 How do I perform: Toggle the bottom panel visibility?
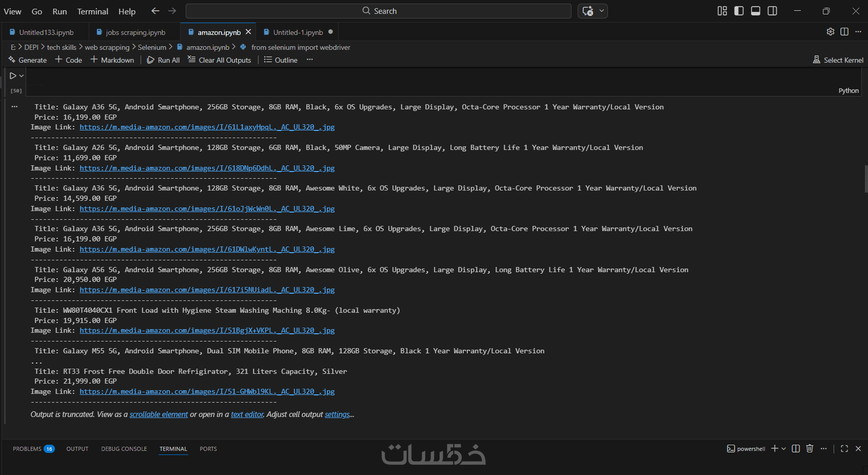pos(756,11)
